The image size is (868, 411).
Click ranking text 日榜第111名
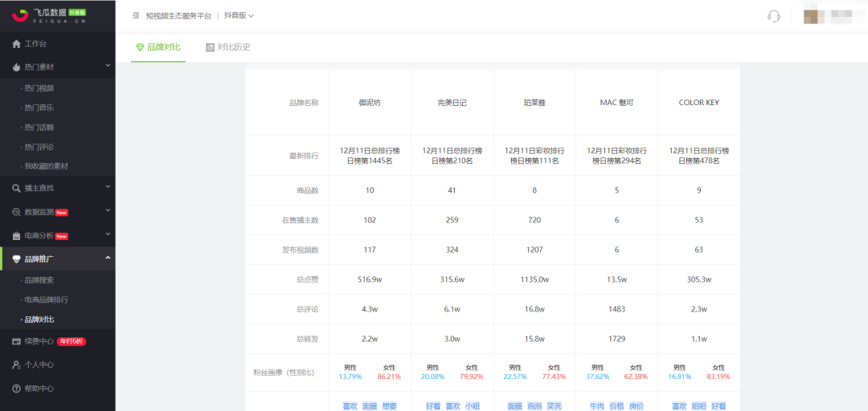click(534, 161)
